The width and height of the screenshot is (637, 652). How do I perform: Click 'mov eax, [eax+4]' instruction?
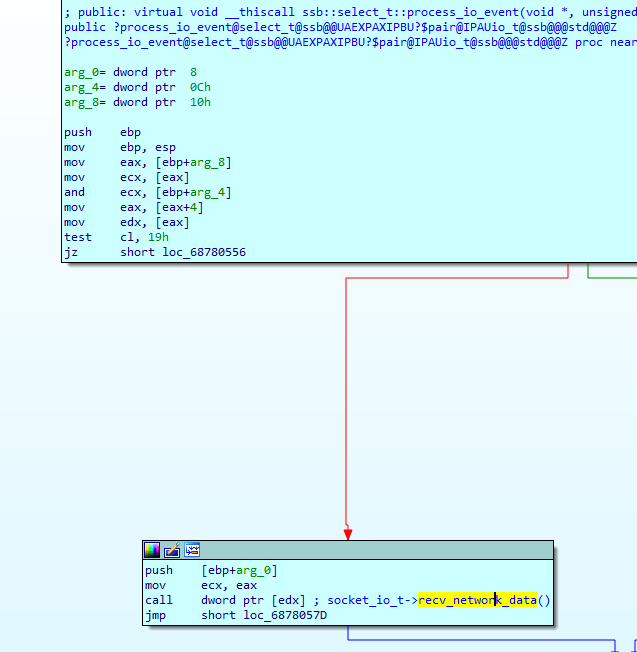[133, 207]
